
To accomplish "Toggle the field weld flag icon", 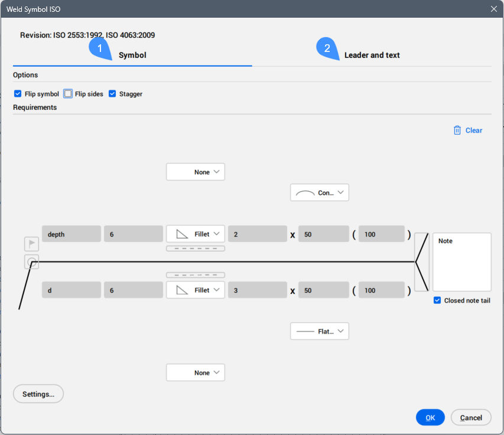I will tap(32, 244).
